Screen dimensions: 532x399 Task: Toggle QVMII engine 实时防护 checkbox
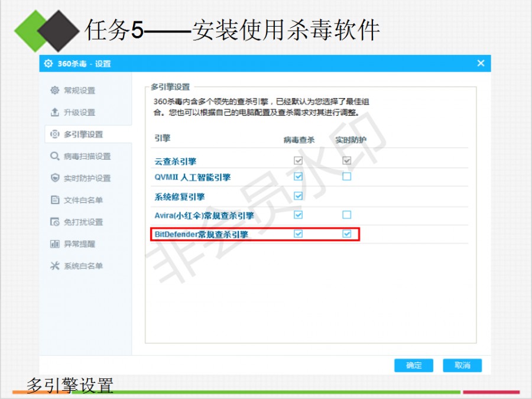pyautogui.click(x=347, y=176)
